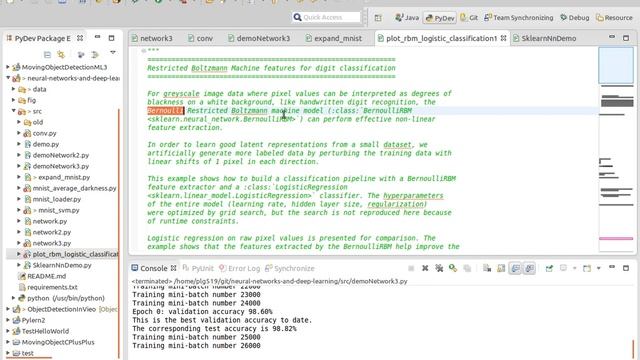Screen dimensions: 640x360
Task: Collapse all in PyDev Package Explorer
Action: [x=47, y=54]
